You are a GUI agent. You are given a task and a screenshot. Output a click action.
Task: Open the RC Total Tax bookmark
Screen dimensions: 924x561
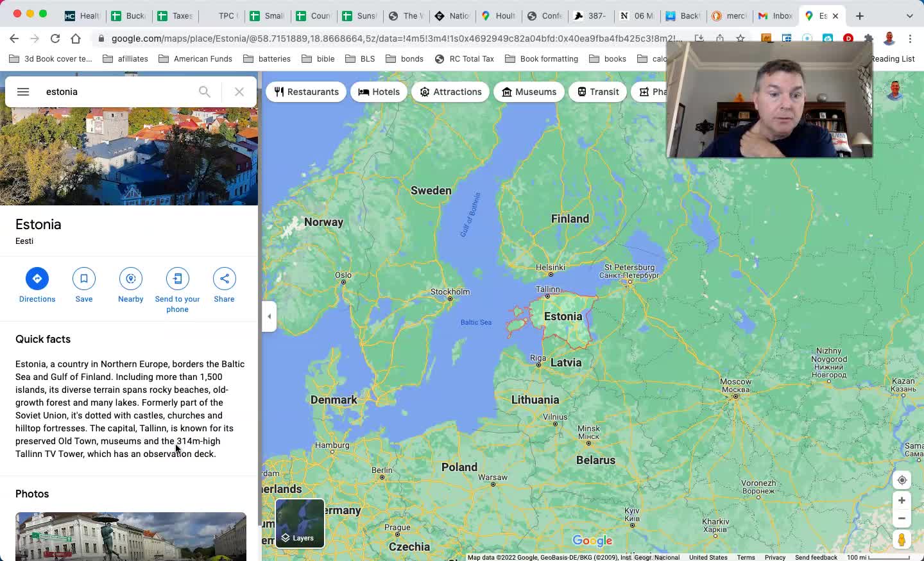click(465, 59)
